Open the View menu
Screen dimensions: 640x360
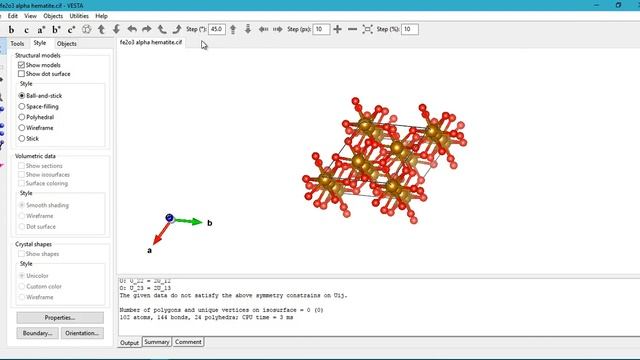coord(31,16)
